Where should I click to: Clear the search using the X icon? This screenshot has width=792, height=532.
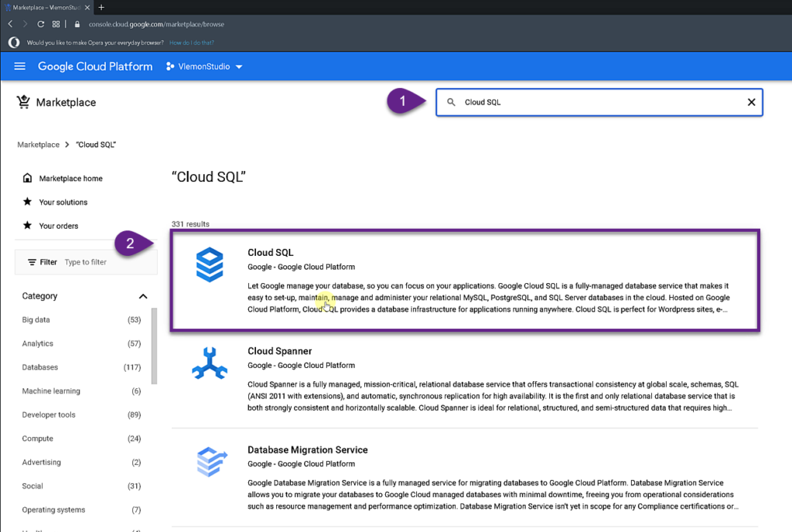(x=751, y=101)
